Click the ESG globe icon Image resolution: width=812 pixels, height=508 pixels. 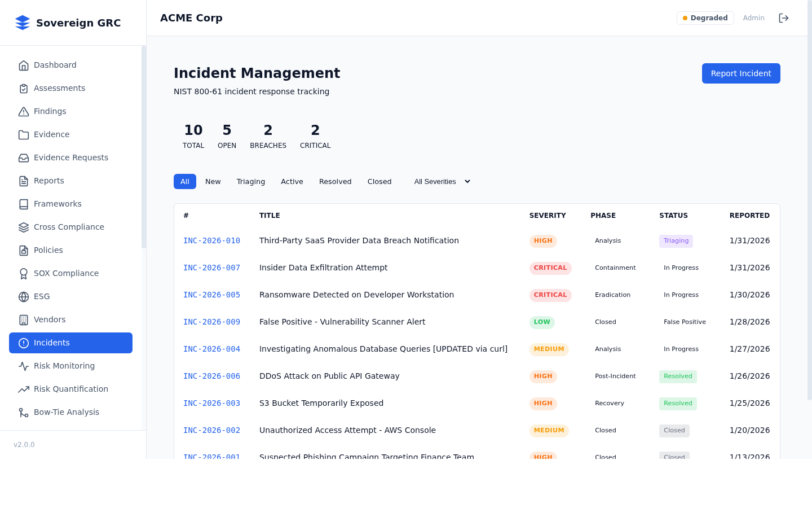tap(24, 297)
